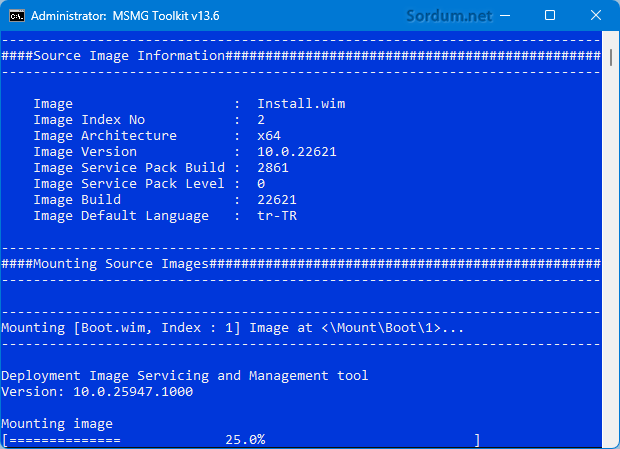The height and width of the screenshot is (449, 620).
Task: Click the 'Image Version' label
Action: [x=85, y=151]
